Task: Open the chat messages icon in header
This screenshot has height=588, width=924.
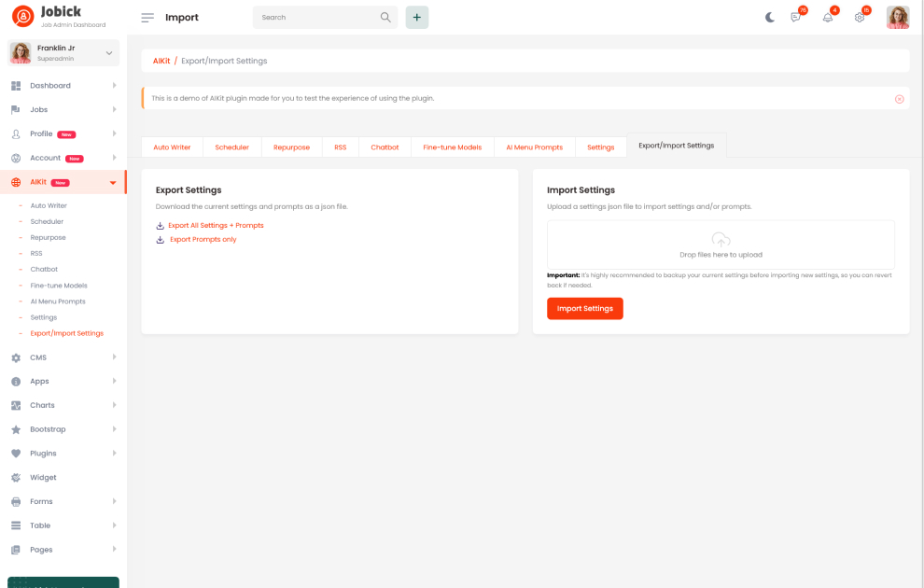Action: [796, 18]
